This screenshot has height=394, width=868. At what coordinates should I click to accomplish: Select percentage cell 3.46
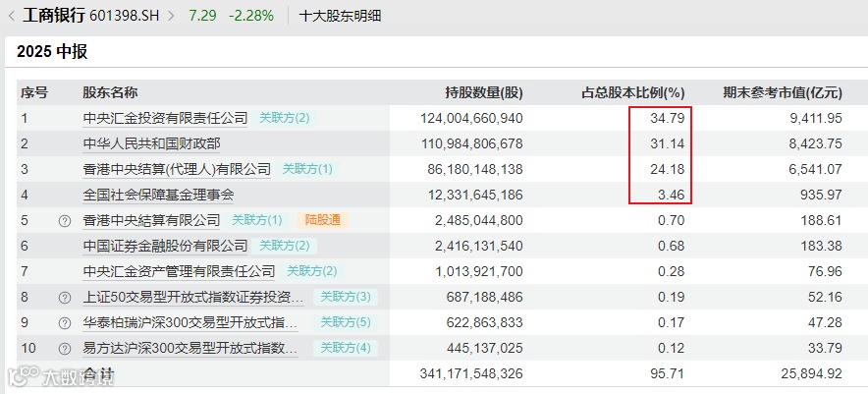671,196
